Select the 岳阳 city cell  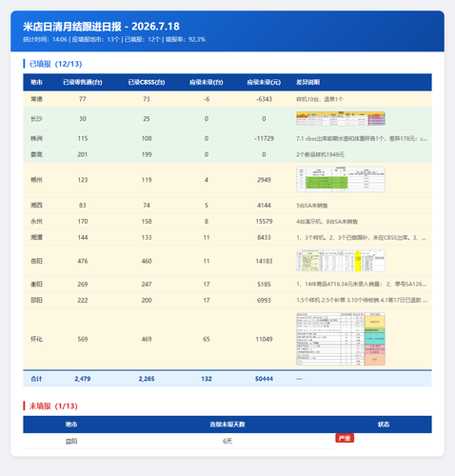point(36,261)
